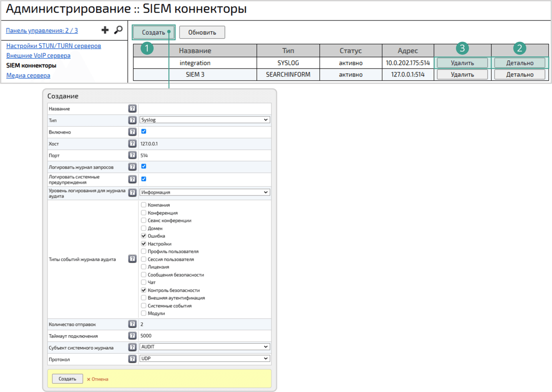Disable the Ошибка audit event type
Image resolution: width=552 pixels, height=392 pixels.
click(144, 236)
